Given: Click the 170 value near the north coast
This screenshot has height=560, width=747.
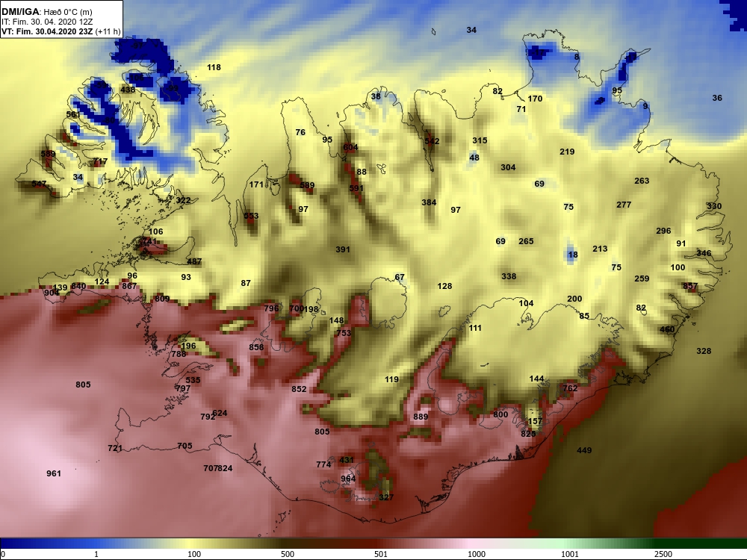Looking at the screenshot, I should click(x=535, y=99).
